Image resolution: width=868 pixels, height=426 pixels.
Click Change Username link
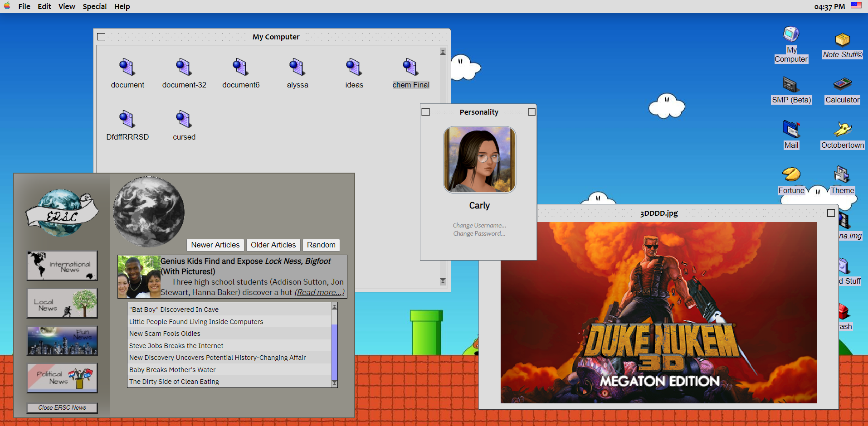(x=479, y=225)
